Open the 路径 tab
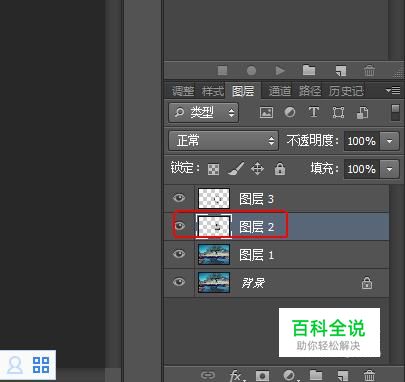Screen dimensions: 405x382 click(310, 91)
